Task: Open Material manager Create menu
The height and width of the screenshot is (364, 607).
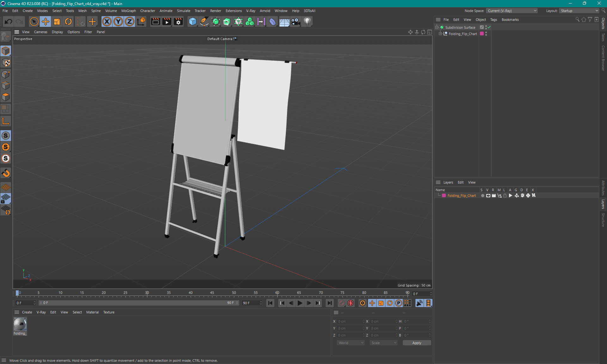Action: pyautogui.click(x=27, y=312)
